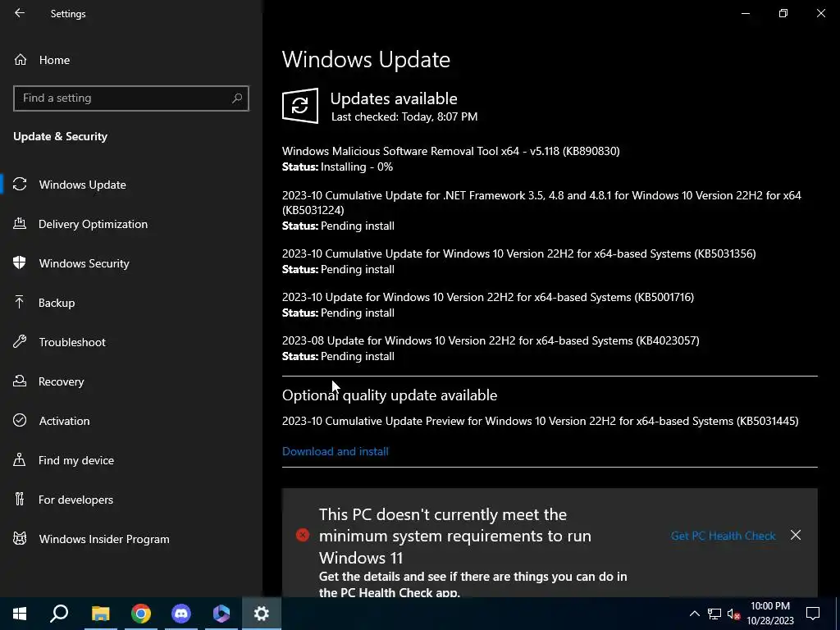Show hidden system tray icons
840x630 pixels.
click(694, 614)
